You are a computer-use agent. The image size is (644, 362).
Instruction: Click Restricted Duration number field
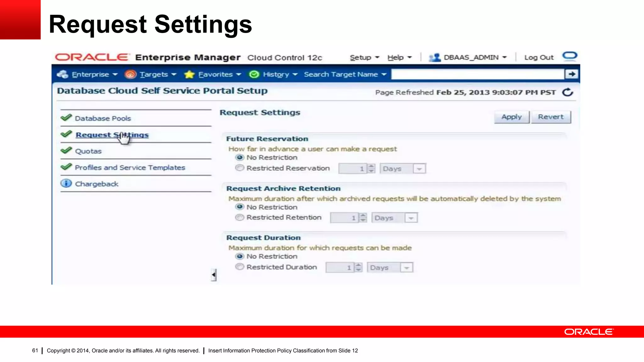(x=340, y=267)
